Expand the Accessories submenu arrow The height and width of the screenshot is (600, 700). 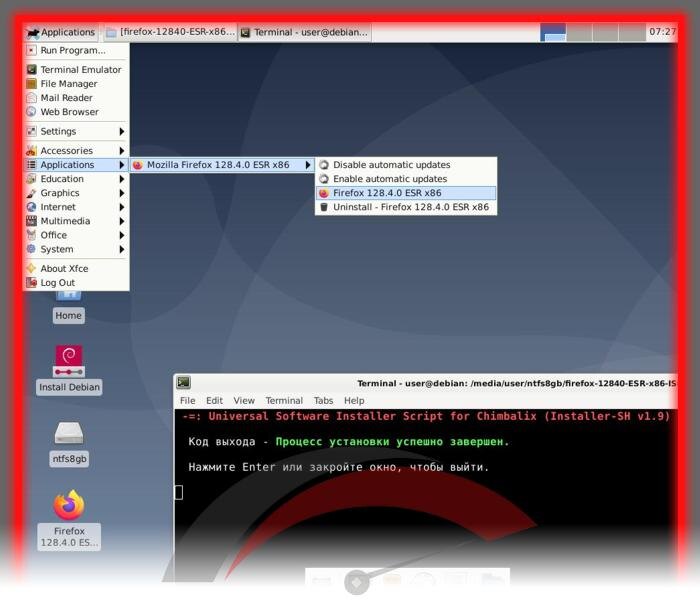121,151
